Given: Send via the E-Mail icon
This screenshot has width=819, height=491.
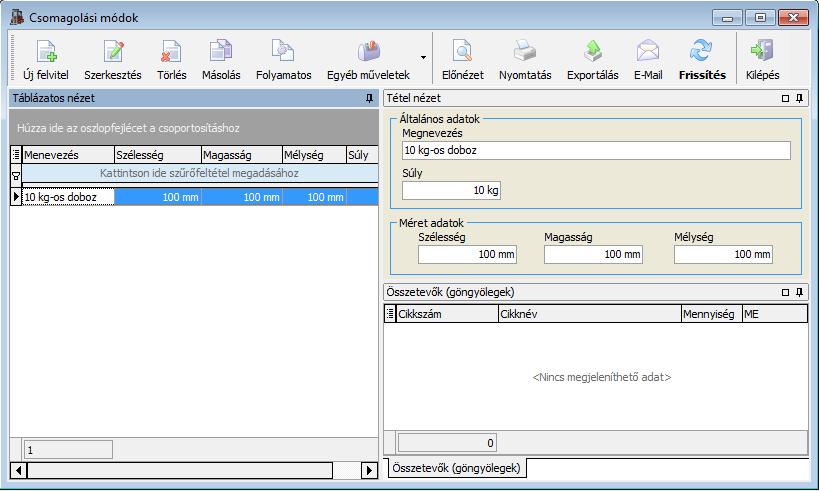Looking at the screenshot, I should 648,52.
